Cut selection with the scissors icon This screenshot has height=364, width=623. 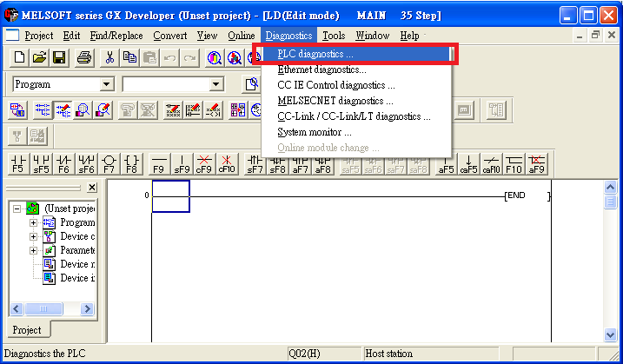(x=109, y=58)
